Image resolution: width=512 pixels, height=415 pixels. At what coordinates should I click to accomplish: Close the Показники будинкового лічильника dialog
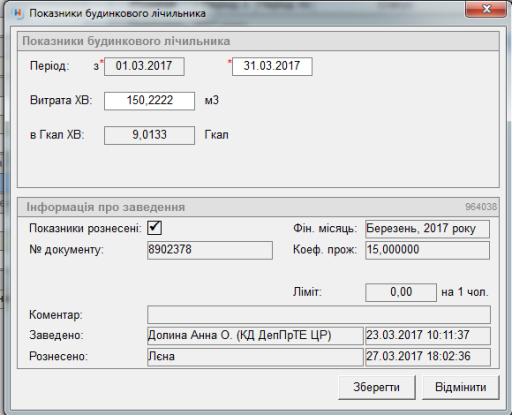(486, 9)
